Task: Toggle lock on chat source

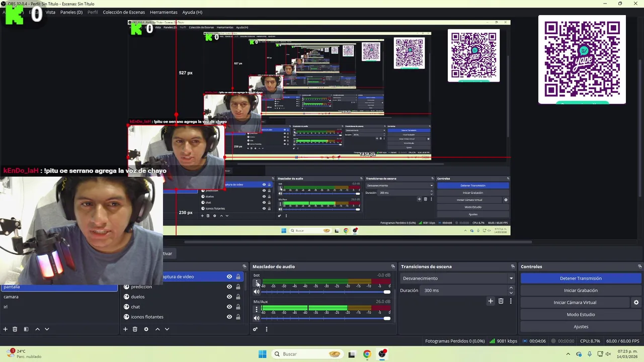Action: tap(238, 307)
